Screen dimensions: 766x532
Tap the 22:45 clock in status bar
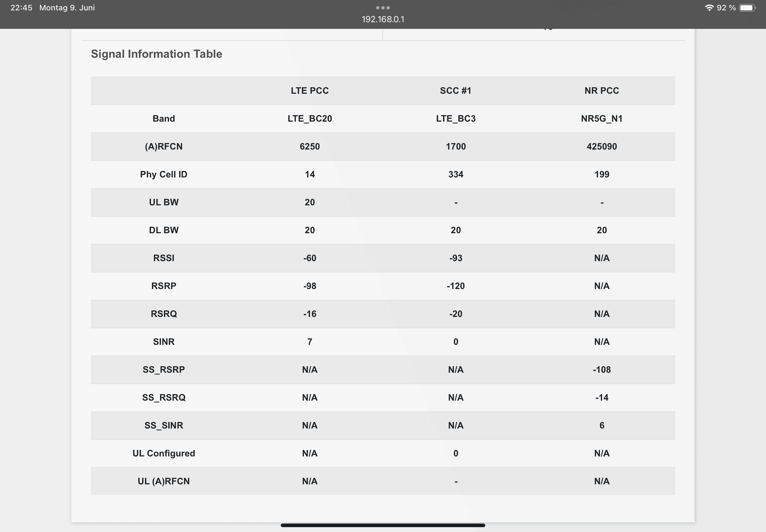[21, 8]
